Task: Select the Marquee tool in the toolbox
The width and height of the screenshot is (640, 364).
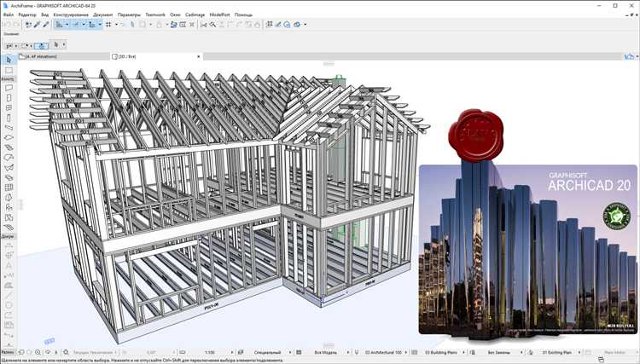Action: coord(9,70)
